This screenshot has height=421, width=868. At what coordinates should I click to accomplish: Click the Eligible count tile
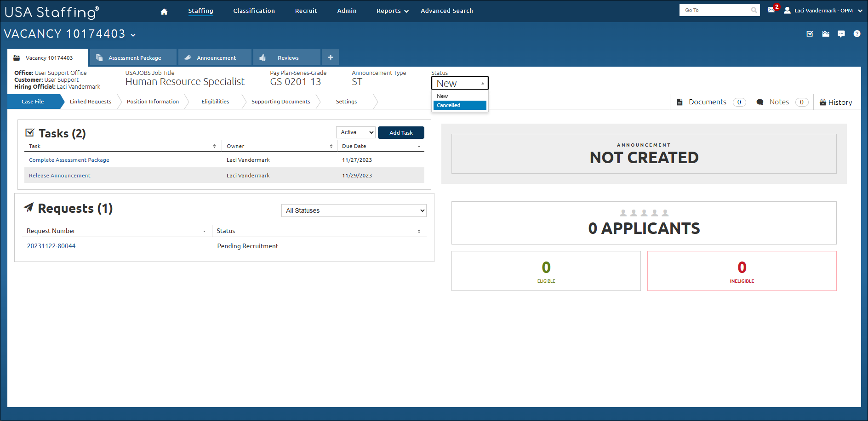click(546, 271)
